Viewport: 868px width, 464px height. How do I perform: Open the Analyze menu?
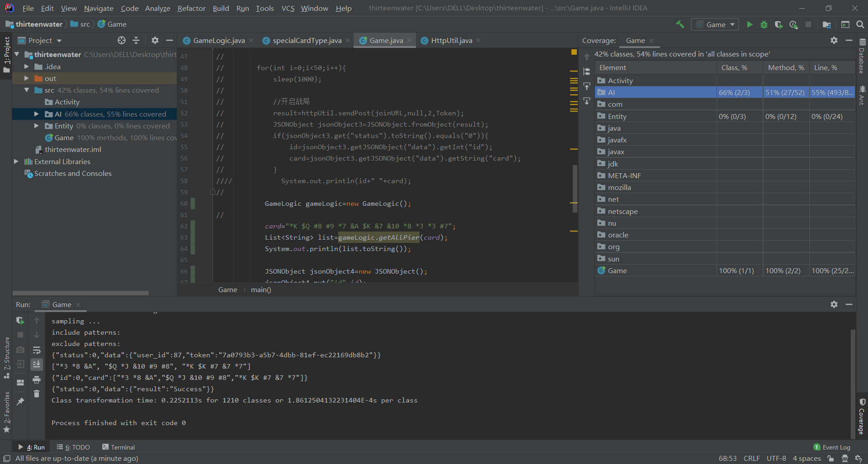[157, 8]
